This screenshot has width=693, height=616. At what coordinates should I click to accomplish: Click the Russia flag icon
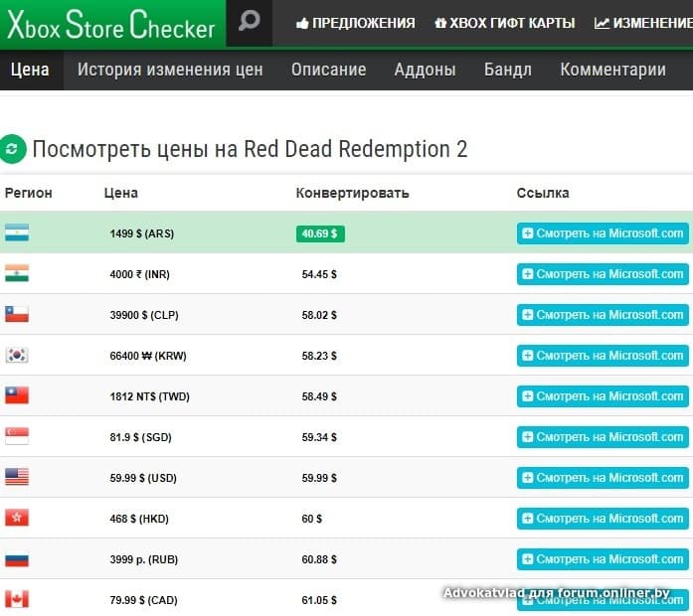tap(17, 558)
